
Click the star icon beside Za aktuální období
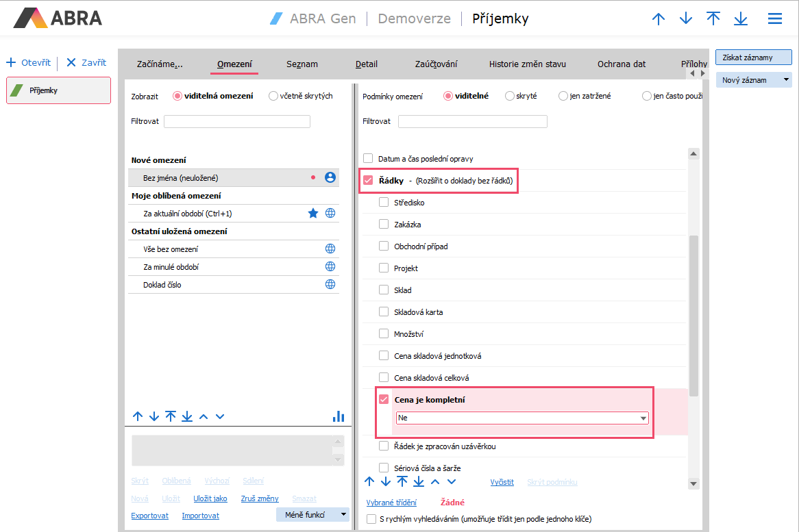pyautogui.click(x=313, y=214)
